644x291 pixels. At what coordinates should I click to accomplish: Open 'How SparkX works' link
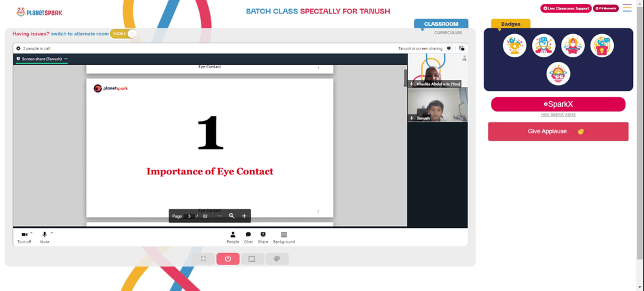(x=558, y=115)
